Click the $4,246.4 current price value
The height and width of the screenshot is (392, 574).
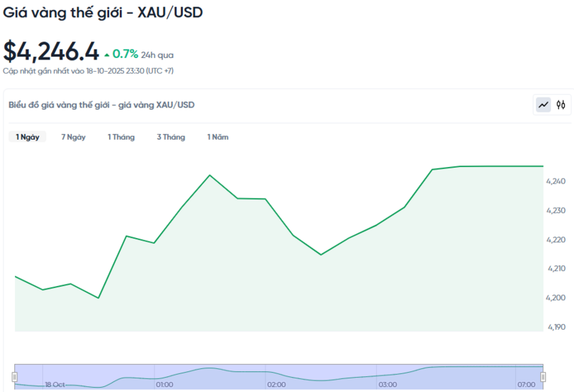pos(50,51)
